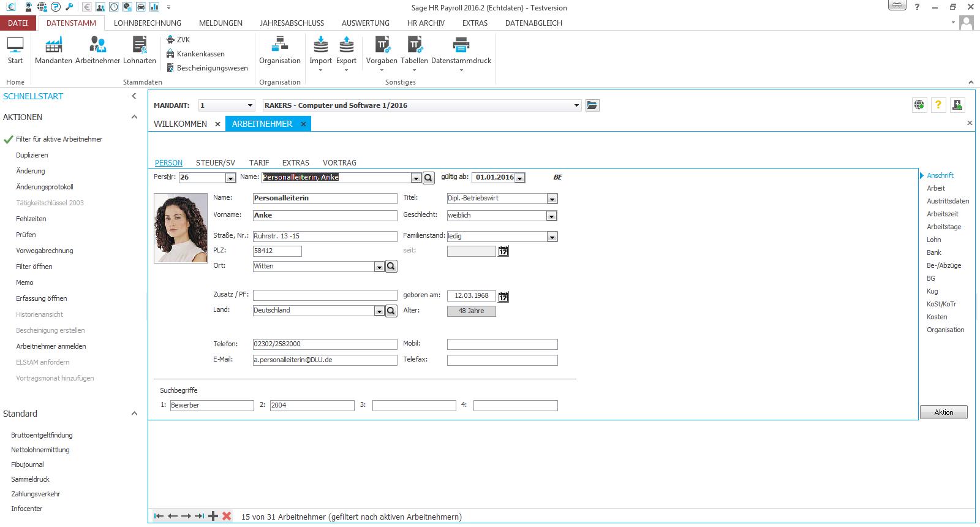This screenshot has width=980, height=527.
Task: Open the Familienstand dropdown
Action: tap(552, 237)
